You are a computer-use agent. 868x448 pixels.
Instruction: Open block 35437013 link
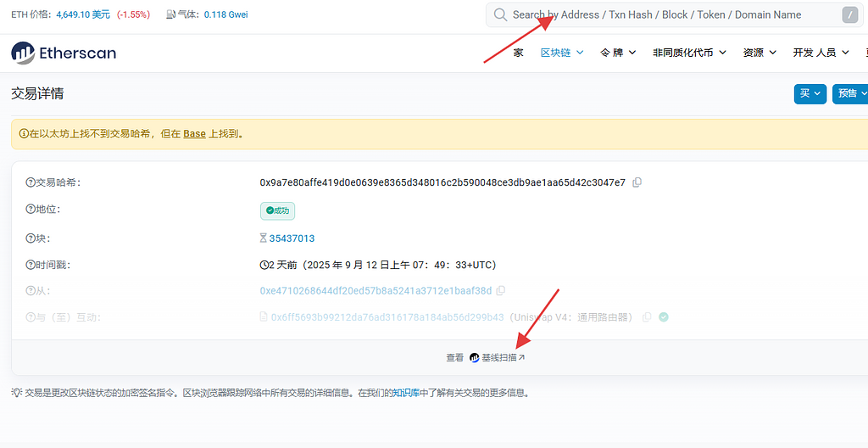click(x=292, y=238)
